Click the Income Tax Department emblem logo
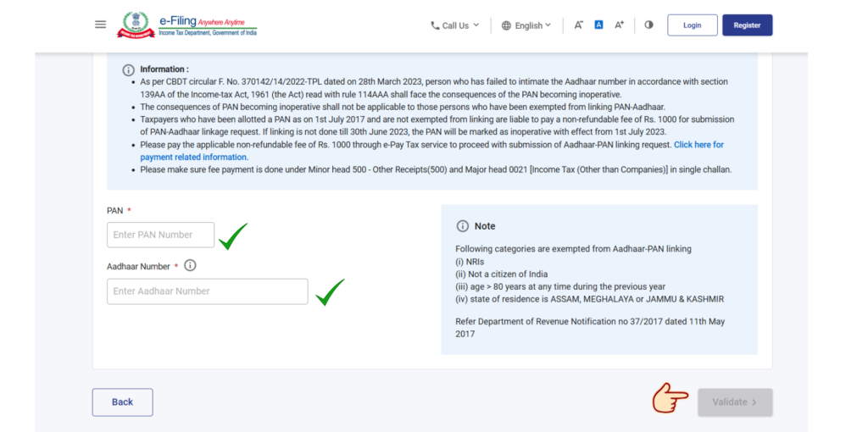Screen dimensions: 868x432 136,25
